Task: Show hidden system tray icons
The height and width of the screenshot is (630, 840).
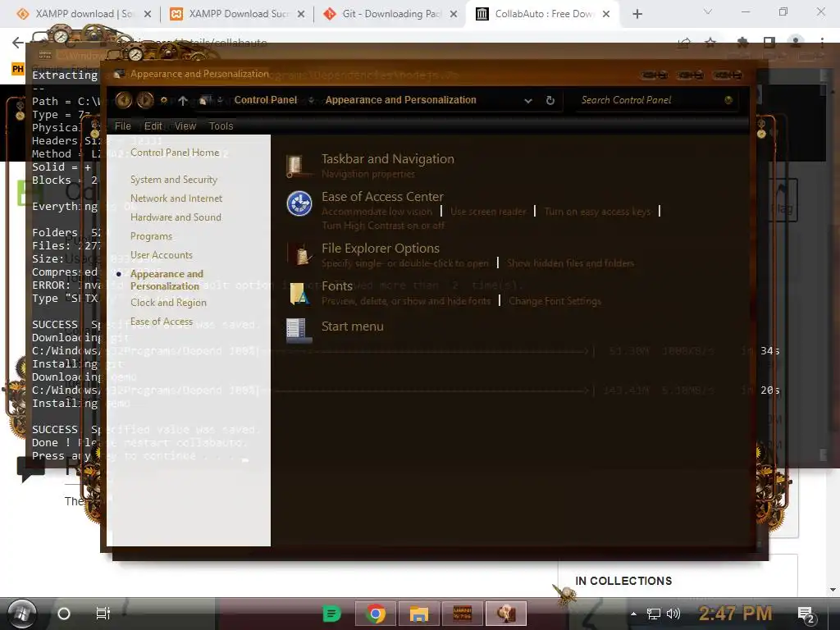Action: pos(634,614)
